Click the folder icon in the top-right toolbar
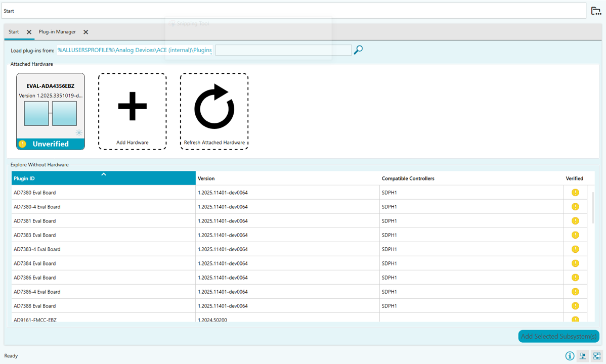606x364 pixels. (596, 10)
